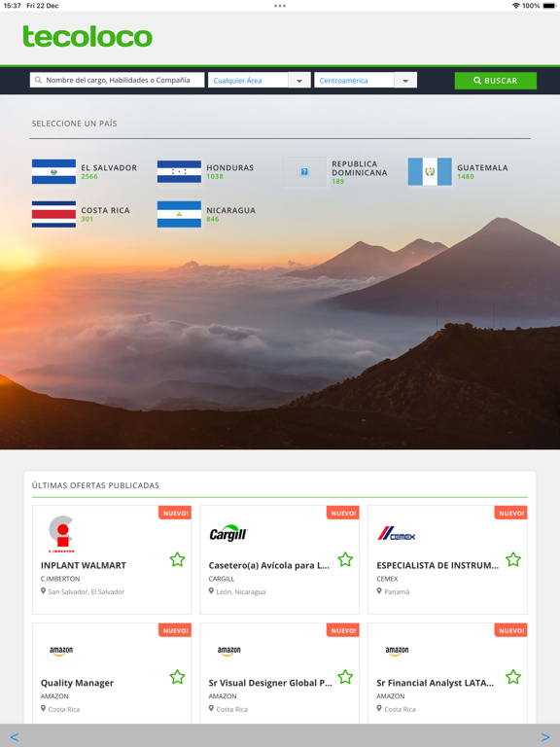Go back with the browser back arrow
This screenshot has width=560, height=747.
pyautogui.click(x=15, y=737)
